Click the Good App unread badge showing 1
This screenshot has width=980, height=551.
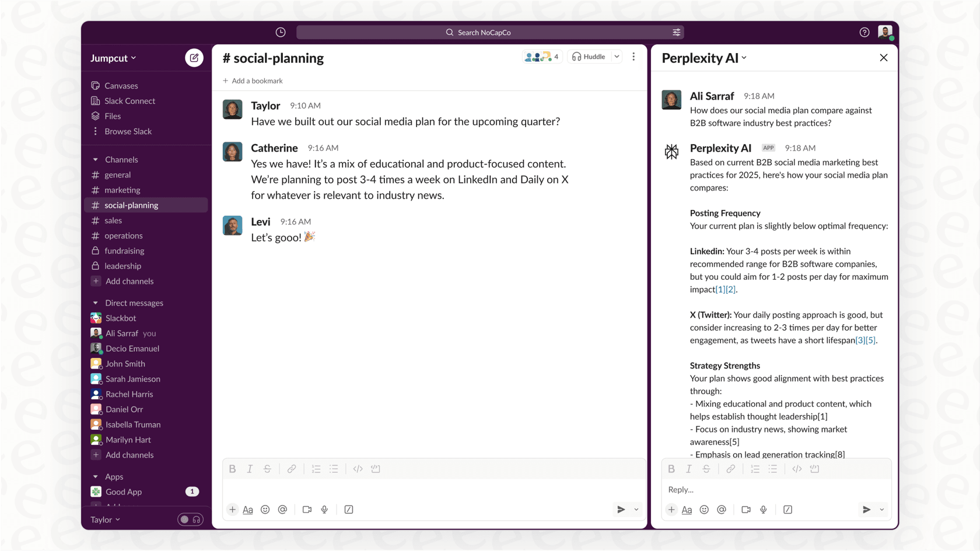coord(192,491)
